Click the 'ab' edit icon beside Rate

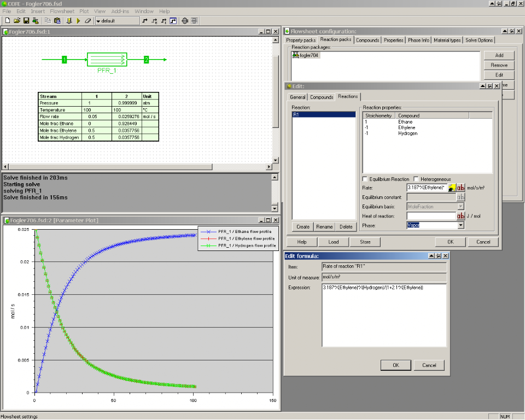tap(460, 188)
